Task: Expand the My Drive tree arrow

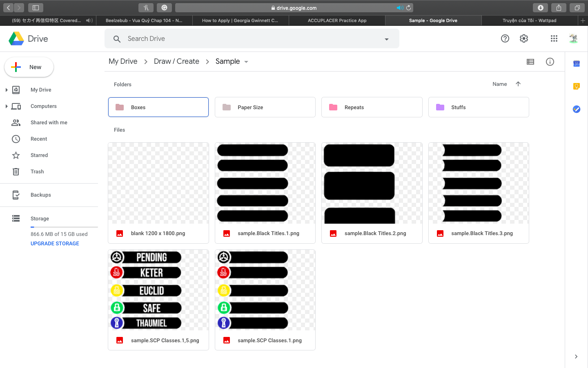Action: point(7,90)
